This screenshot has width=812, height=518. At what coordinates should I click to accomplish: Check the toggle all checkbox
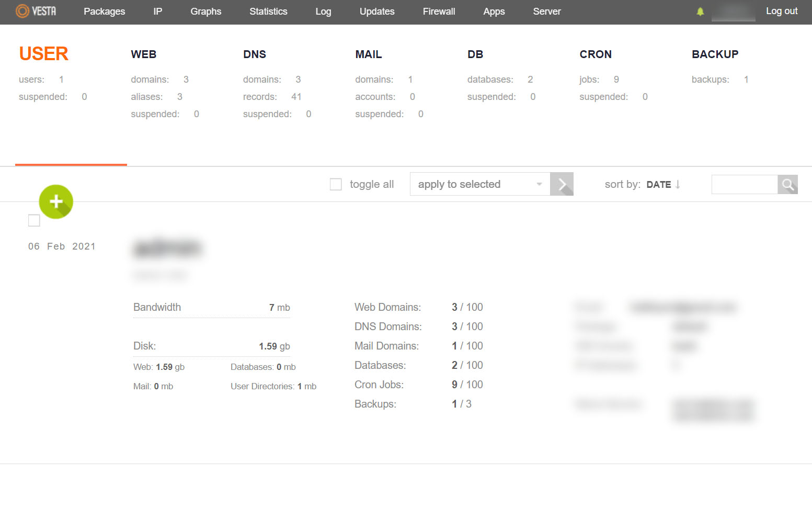click(336, 184)
